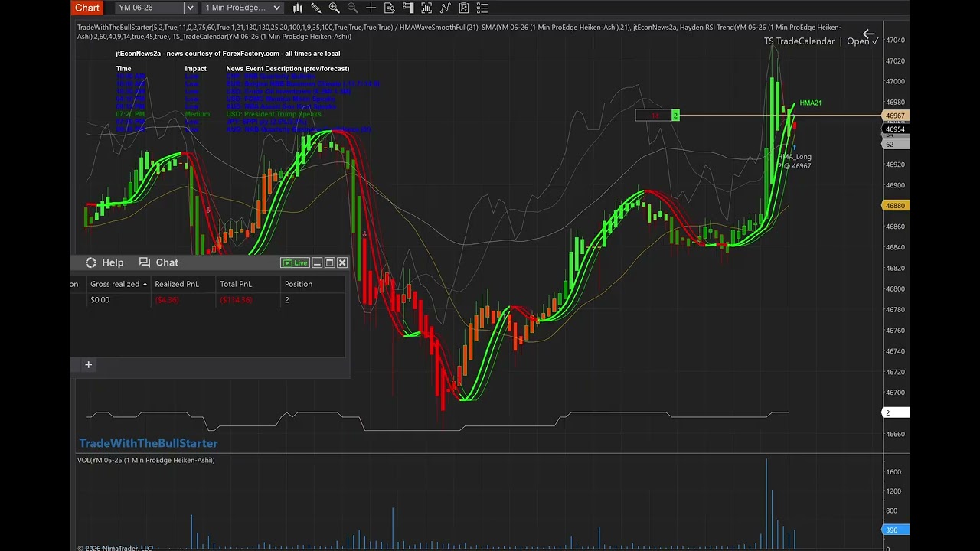Click the 1600 volume axis label
Viewport: 980px width, 551px height.
(893, 473)
